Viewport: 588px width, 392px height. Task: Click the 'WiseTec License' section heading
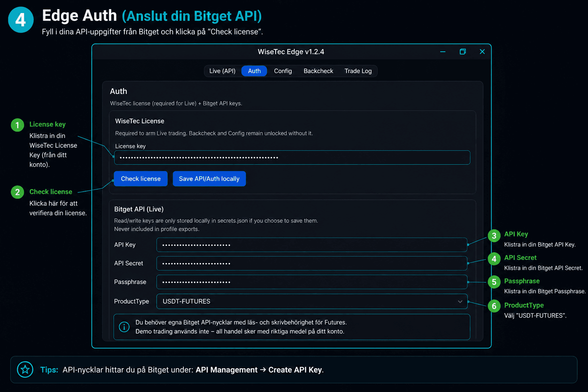click(x=140, y=121)
